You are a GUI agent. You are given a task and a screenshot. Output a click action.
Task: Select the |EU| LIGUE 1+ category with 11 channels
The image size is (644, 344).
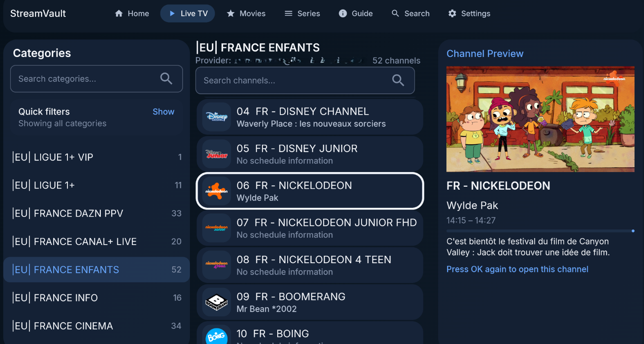(96, 185)
